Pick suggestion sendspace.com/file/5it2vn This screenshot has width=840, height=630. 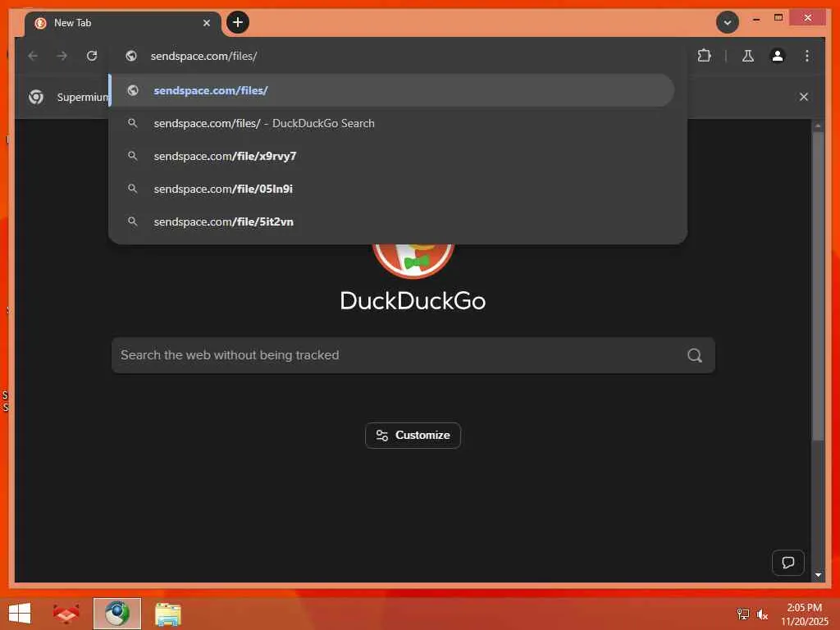tap(391, 221)
